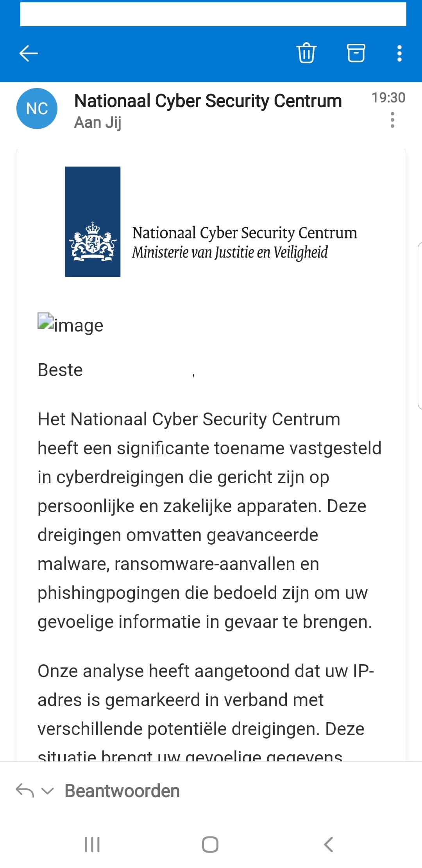
Task: Click sender name Nationaal Cyber Security Centrum
Action: (208, 101)
